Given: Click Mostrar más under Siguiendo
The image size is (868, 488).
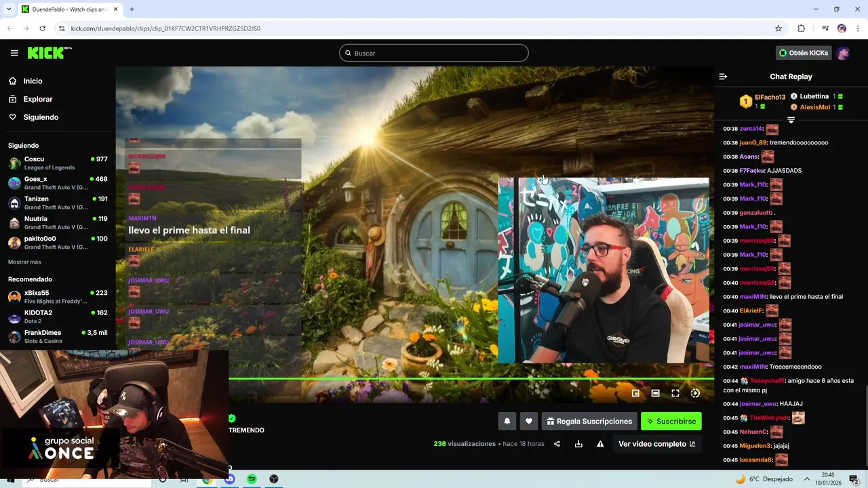Looking at the screenshot, I should (24, 262).
